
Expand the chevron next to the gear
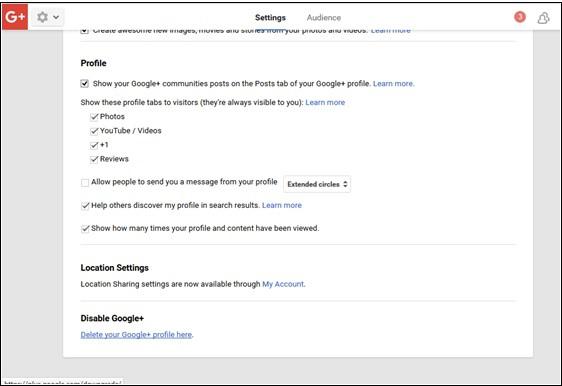coord(56,17)
